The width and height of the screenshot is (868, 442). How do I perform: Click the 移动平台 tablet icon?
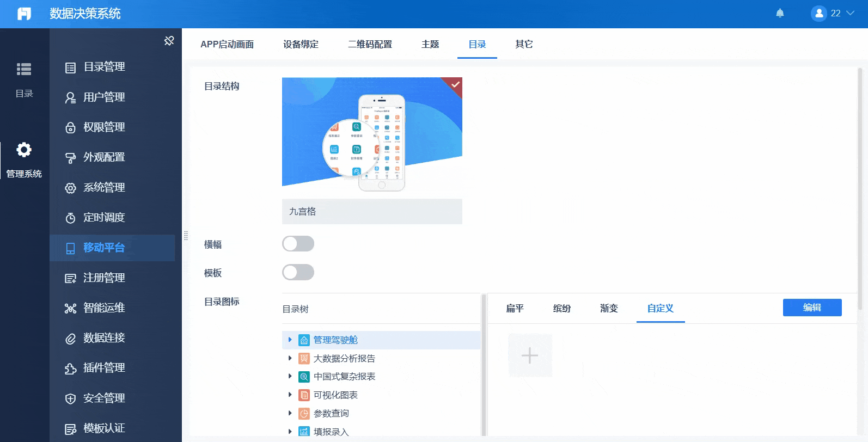[x=70, y=248]
